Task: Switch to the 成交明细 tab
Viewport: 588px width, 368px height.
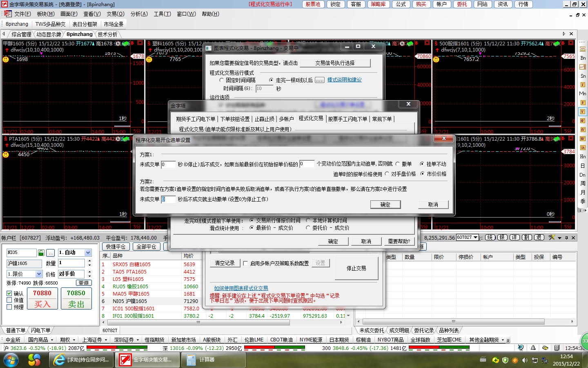Action: pos(399,330)
